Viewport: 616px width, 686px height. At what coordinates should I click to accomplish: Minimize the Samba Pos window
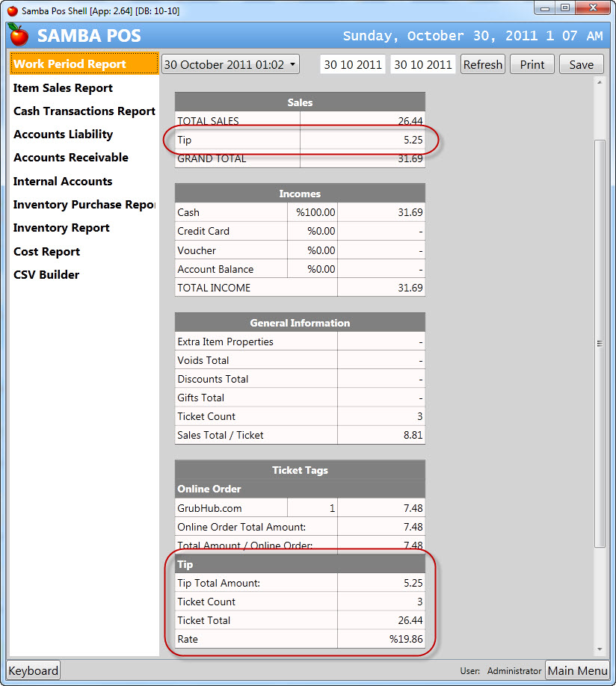pyautogui.click(x=545, y=8)
